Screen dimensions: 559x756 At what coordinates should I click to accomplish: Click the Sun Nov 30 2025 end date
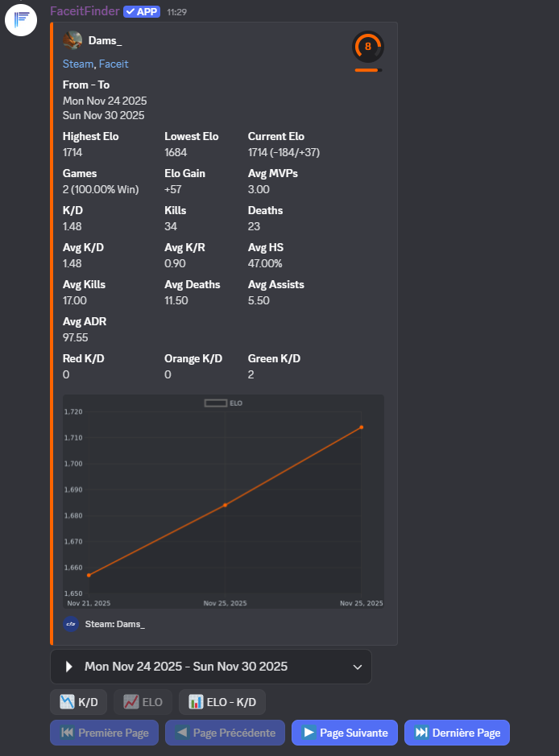(x=104, y=115)
